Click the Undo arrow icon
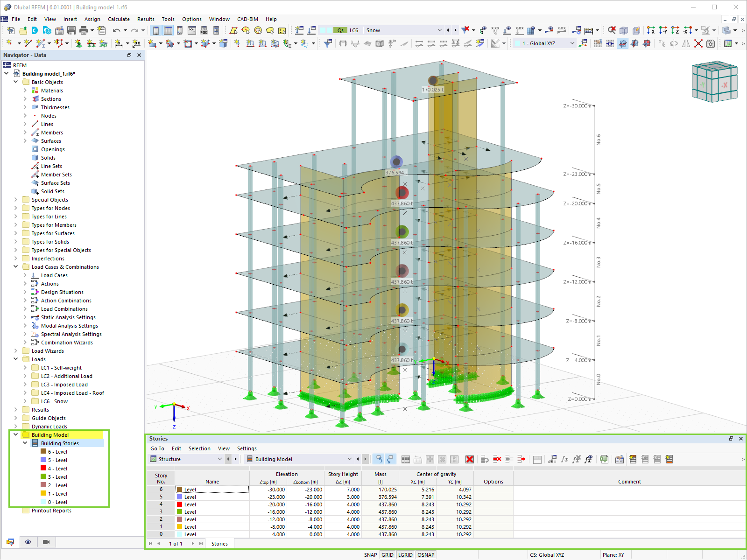This screenshot has height=560, width=747. tap(116, 30)
